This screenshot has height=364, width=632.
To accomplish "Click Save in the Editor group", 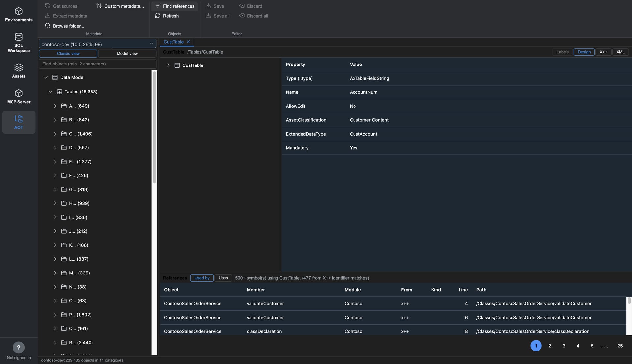I will coord(215,6).
